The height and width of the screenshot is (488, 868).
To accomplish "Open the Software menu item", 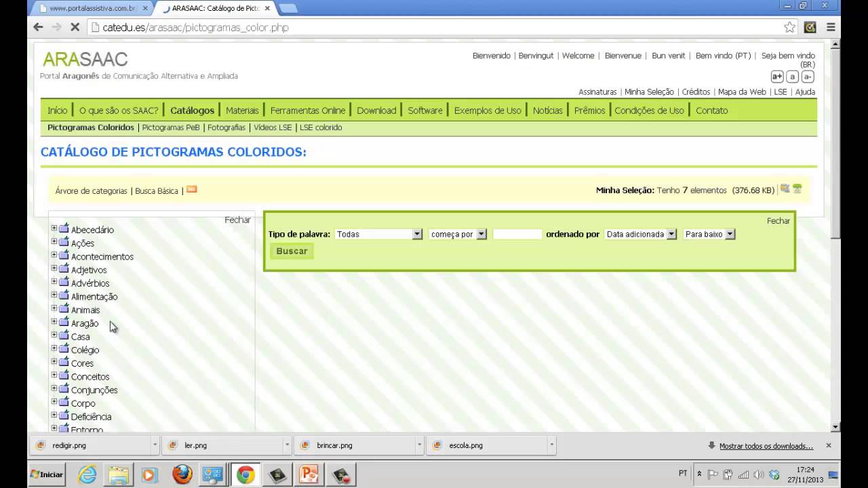I will coord(425,110).
